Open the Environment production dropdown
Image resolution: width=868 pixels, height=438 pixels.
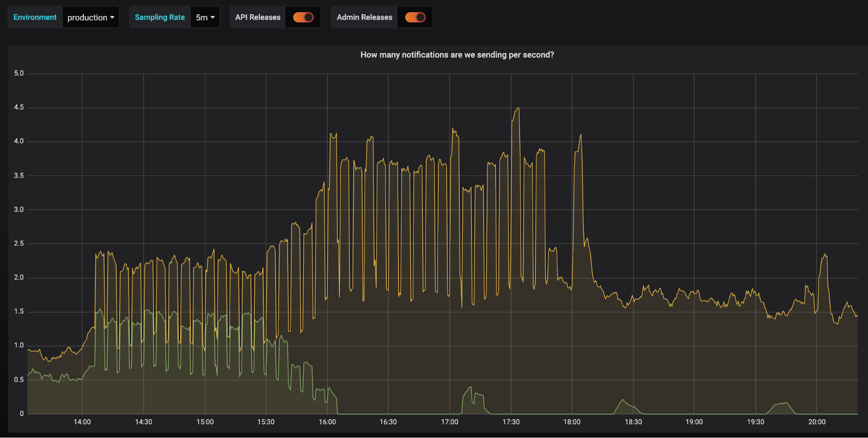coord(90,17)
